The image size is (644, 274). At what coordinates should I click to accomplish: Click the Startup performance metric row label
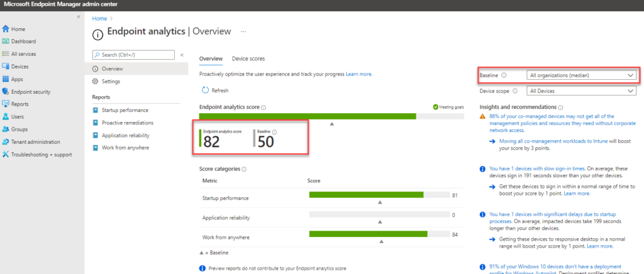(226, 198)
